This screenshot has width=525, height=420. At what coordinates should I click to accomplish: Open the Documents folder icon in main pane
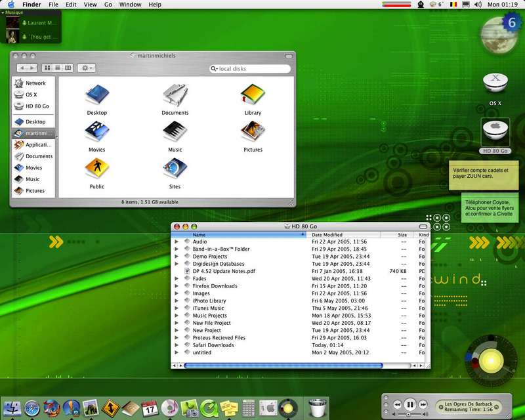[175, 94]
